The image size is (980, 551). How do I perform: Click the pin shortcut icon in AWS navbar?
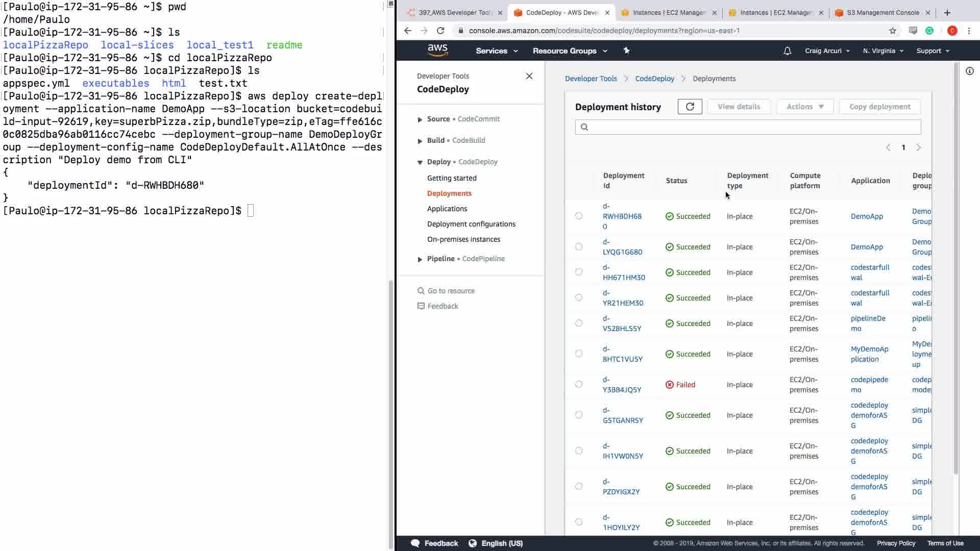[626, 51]
